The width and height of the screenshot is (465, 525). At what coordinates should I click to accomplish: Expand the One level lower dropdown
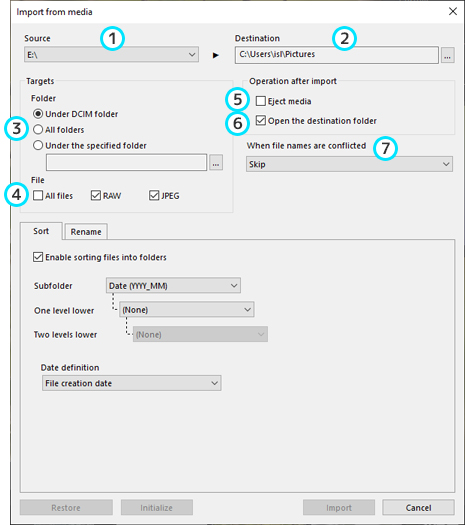point(186,310)
